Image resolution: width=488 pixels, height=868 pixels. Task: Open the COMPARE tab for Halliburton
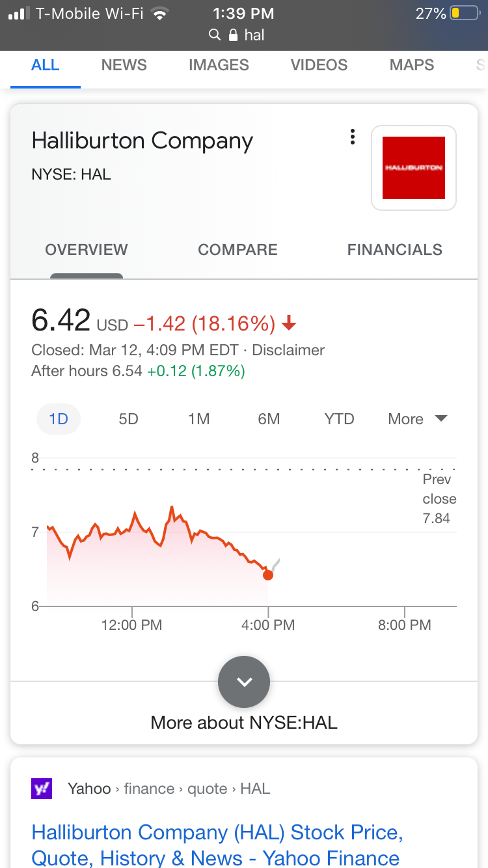[x=237, y=250]
